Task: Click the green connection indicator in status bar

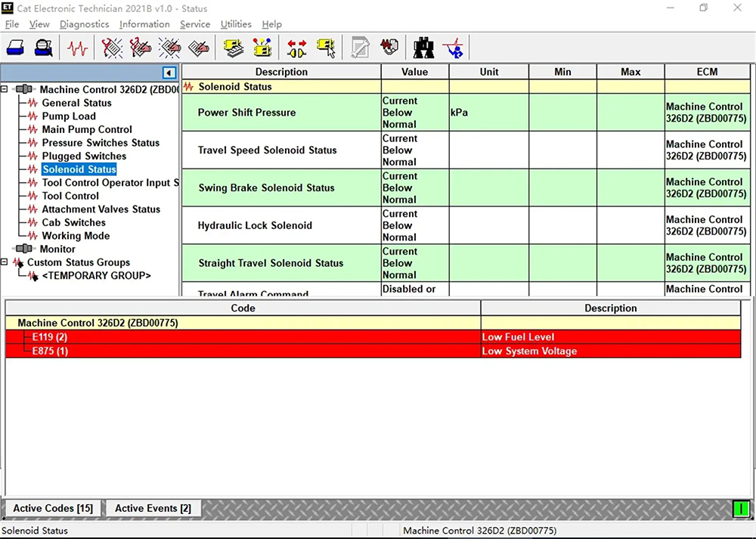Action: [740, 509]
